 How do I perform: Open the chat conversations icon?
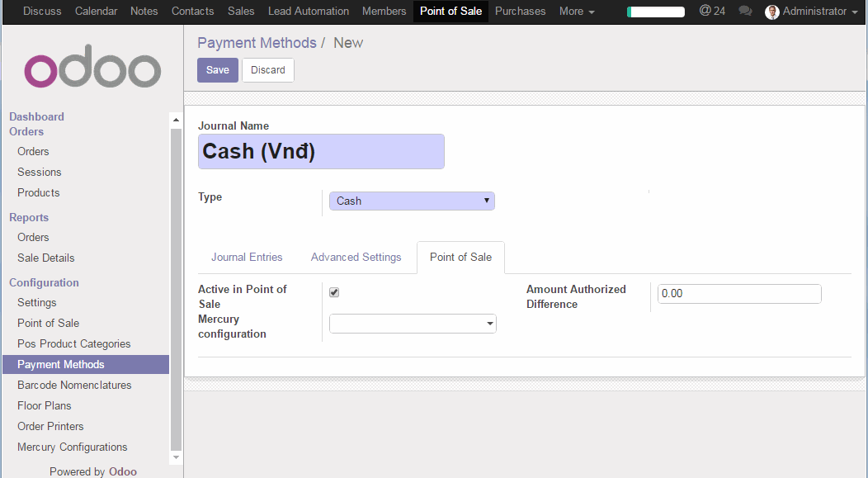[x=745, y=12]
